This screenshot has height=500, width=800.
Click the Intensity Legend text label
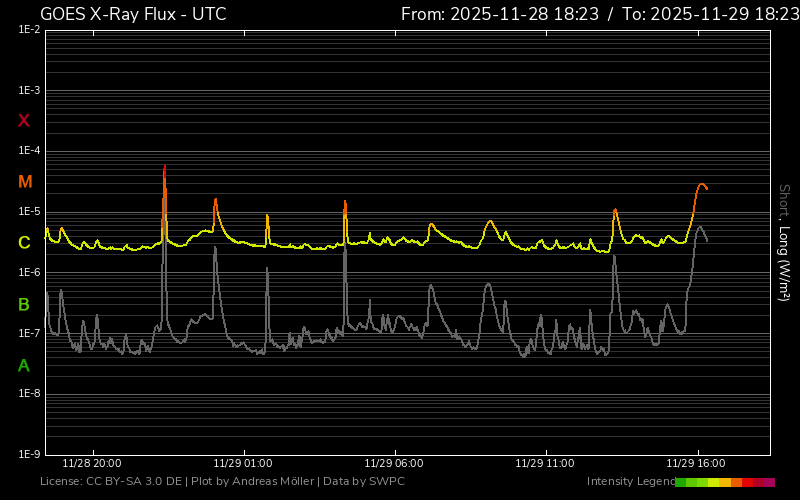tap(629, 482)
